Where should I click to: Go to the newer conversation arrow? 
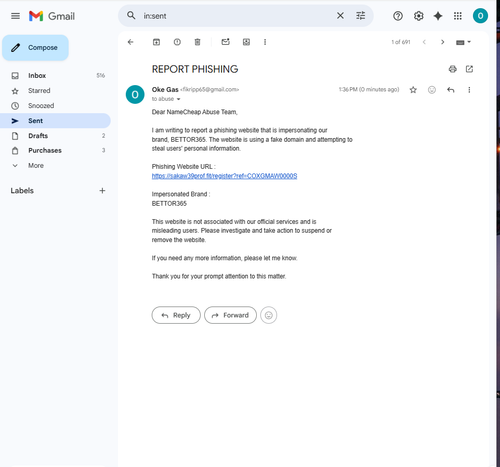(424, 42)
